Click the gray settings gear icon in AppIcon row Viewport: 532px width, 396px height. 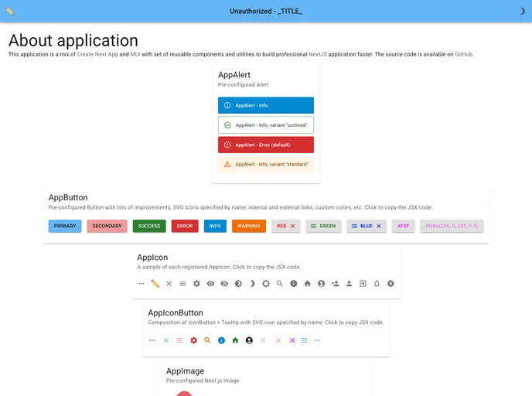196,283
